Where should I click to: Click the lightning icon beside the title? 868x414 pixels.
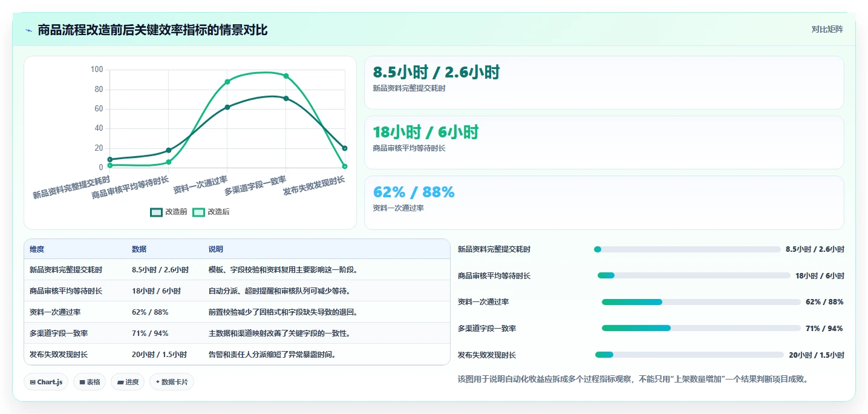29,30
